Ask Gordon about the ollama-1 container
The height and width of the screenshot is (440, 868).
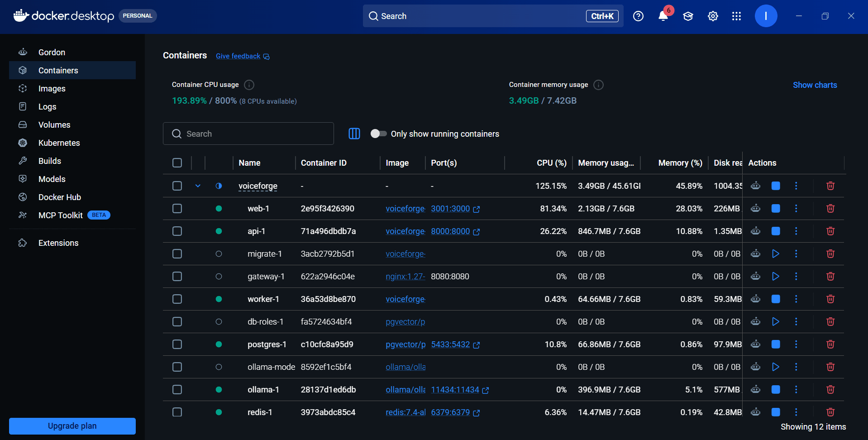[x=755, y=389]
